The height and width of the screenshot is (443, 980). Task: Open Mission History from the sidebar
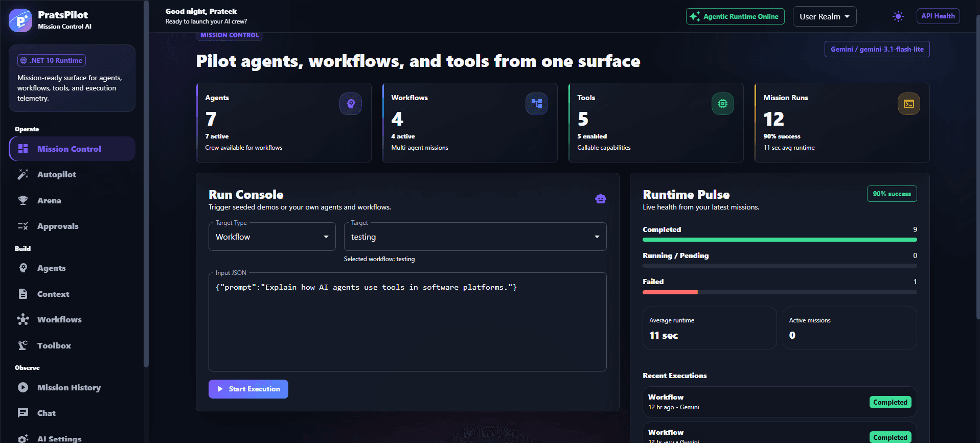point(72,387)
